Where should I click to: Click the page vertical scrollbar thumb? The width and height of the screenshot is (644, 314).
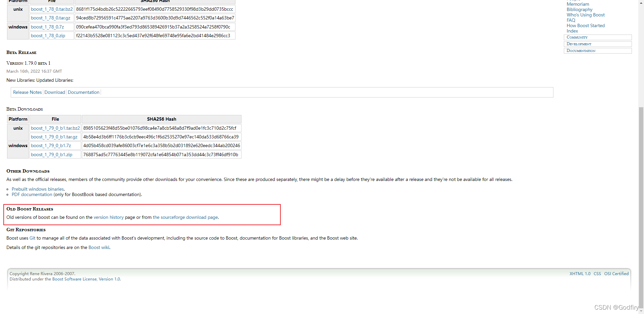pos(641,207)
